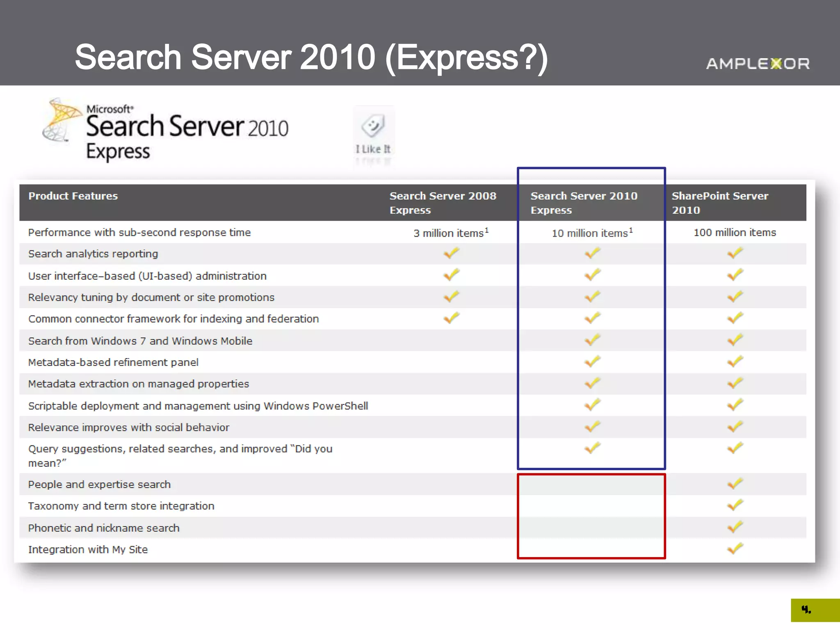Click Metadata extraction checkmark under Search Server 2010 Express
Screen dimensions: 840x630
click(x=593, y=383)
